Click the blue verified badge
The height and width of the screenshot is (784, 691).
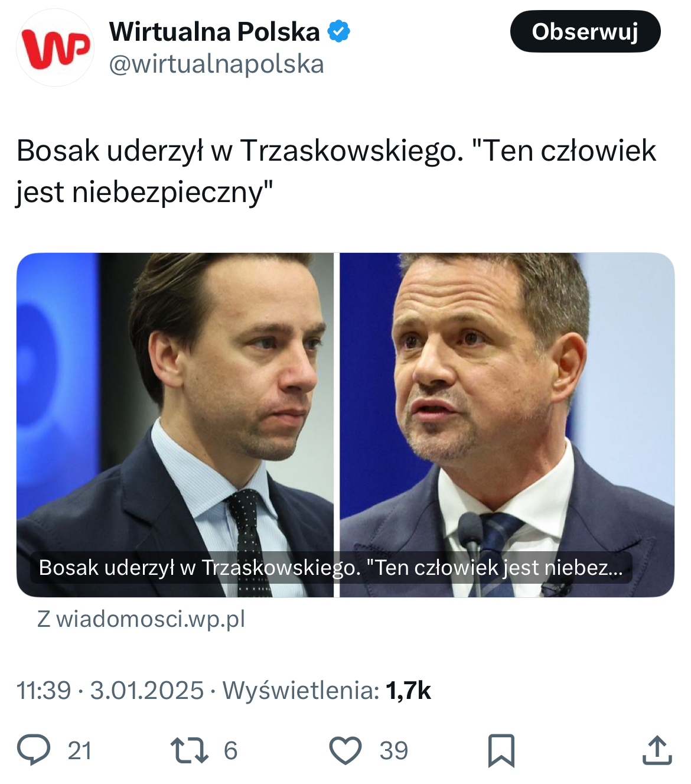[338, 31]
